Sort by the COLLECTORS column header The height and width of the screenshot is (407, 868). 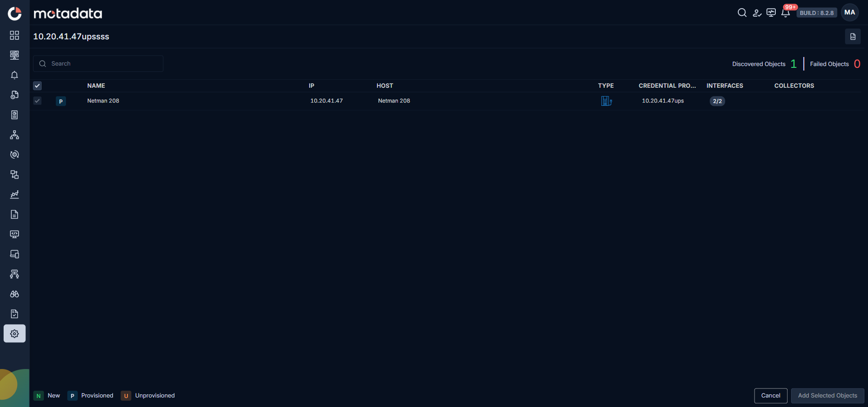[x=794, y=86]
